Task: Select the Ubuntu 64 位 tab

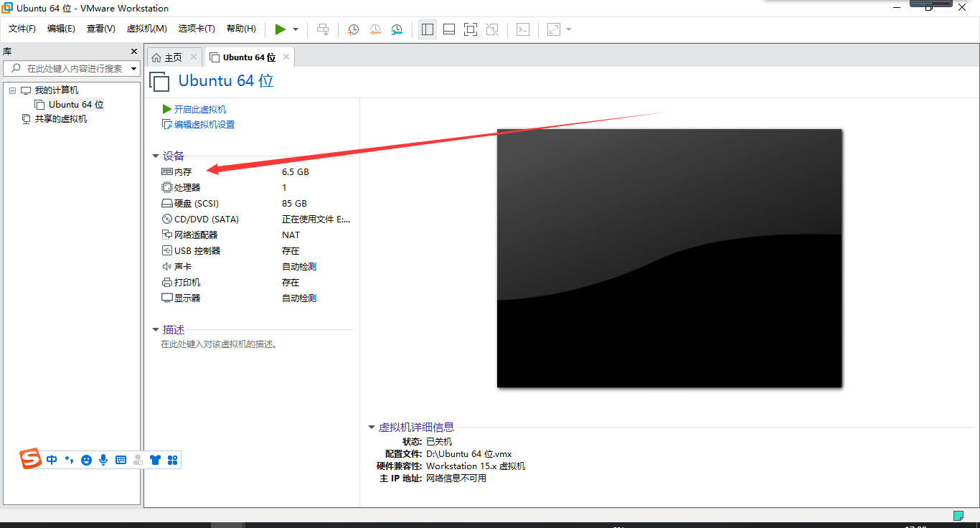Action: pos(249,57)
